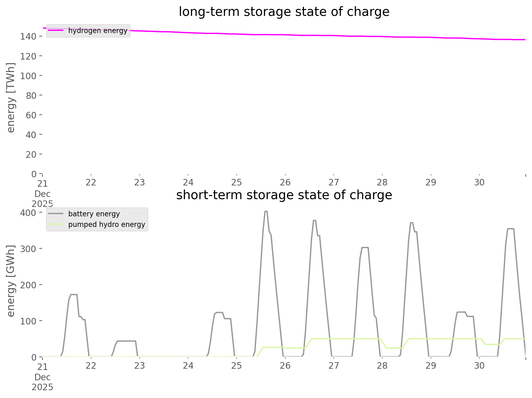Click the "long-term storage state of charge" title
Viewport: 532px width, 398px height.
point(284,12)
